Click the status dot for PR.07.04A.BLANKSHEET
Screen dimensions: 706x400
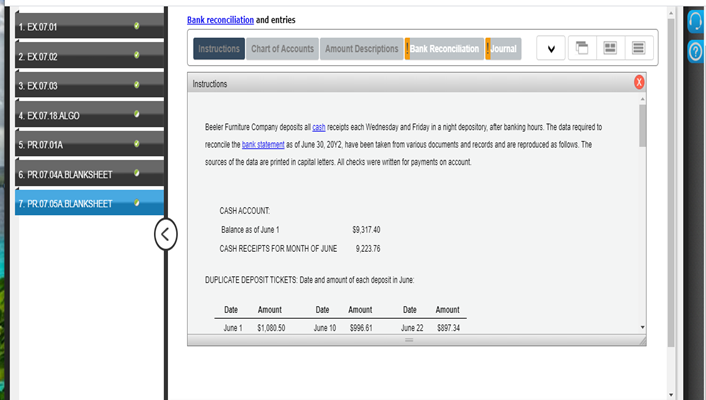(136, 173)
